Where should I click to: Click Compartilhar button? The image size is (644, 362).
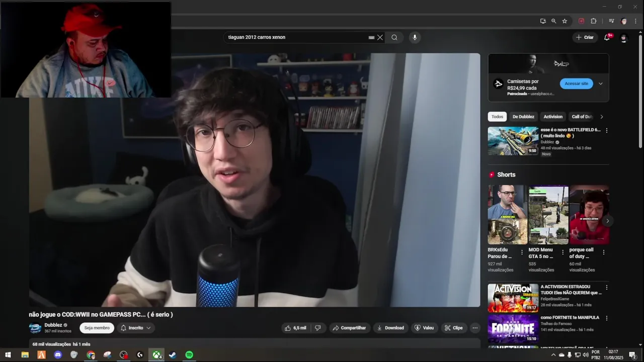349,328
